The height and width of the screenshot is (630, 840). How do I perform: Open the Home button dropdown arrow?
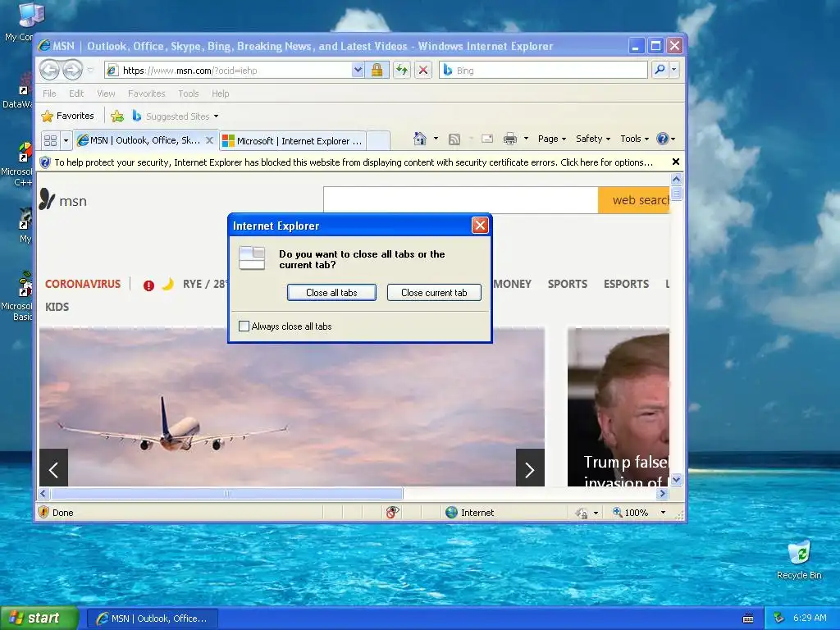[x=436, y=139]
